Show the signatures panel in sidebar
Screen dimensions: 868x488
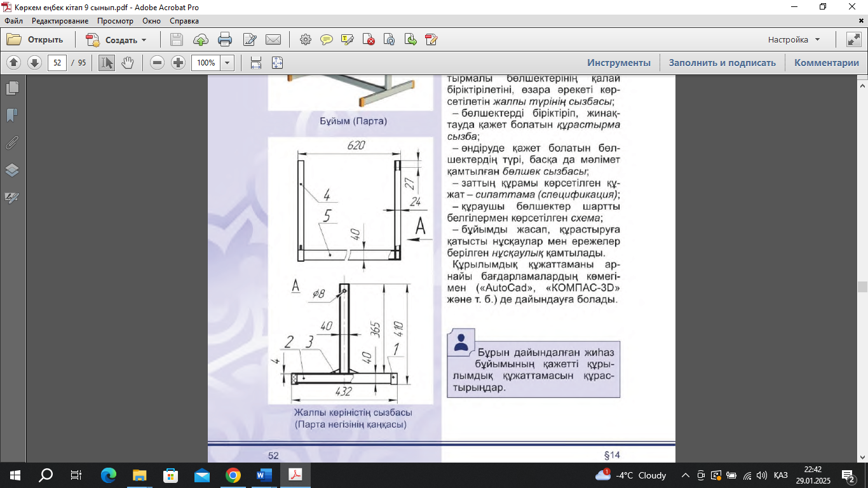pyautogui.click(x=12, y=198)
